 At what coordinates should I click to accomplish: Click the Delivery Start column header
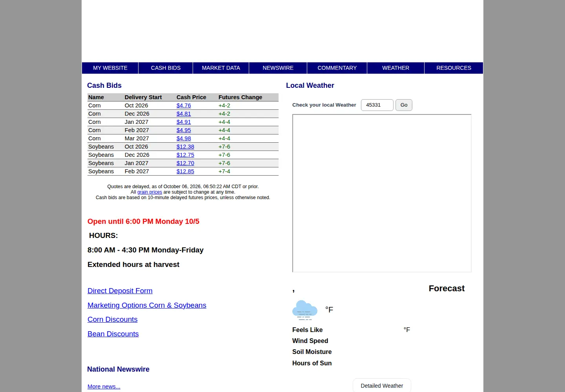click(x=143, y=97)
